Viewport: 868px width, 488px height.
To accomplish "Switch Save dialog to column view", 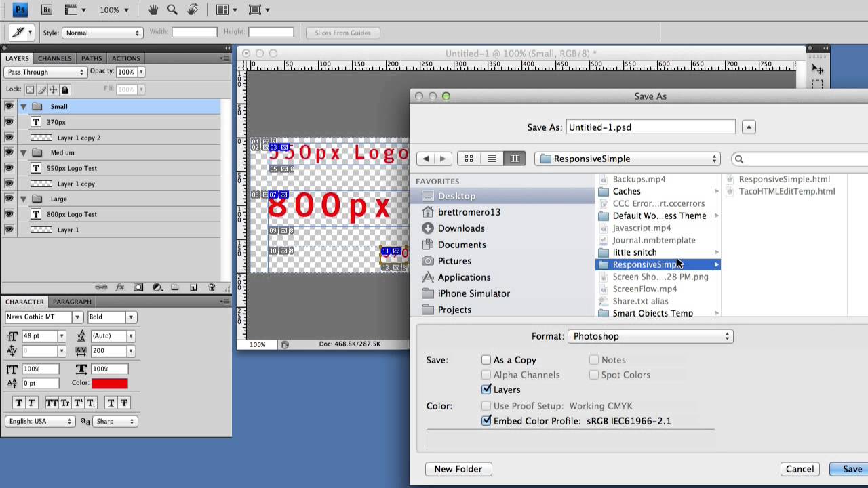I will 515,159.
